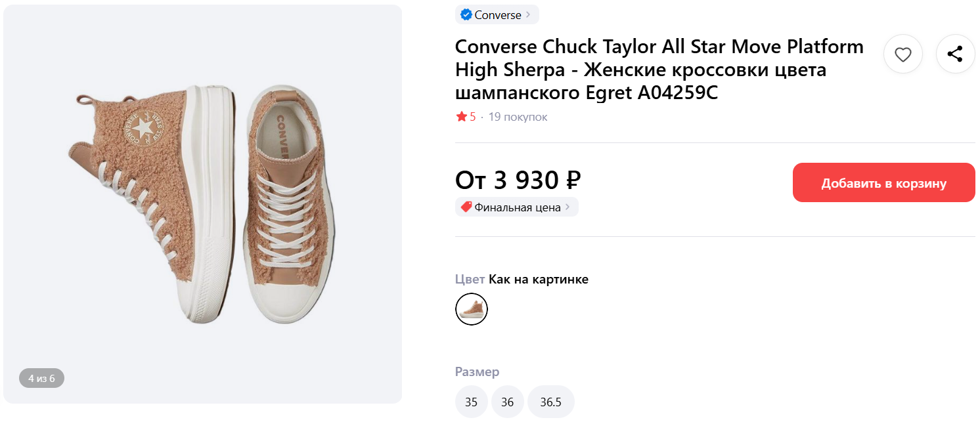Click the red price tag icon
Viewport: 980px width, 422px height.
click(x=466, y=207)
